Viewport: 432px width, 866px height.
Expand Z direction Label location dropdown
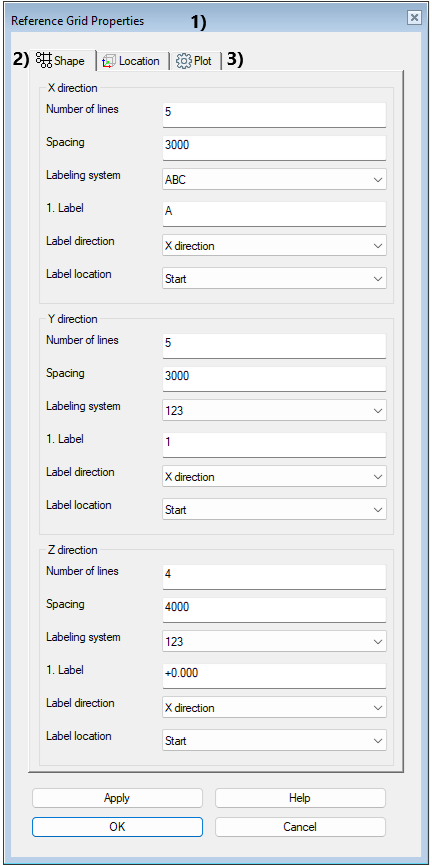[x=275, y=741]
